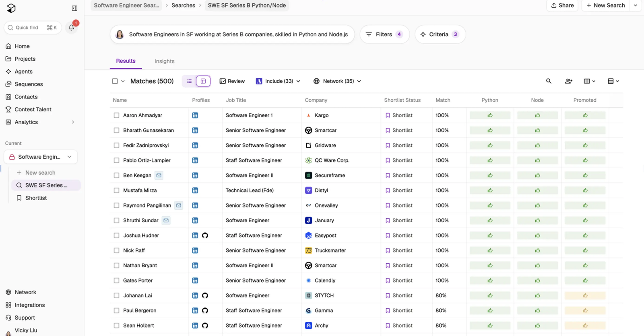Check the box for Fedir Zadniprovskyi
Viewport: 644px width, 336px height.
(116, 145)
